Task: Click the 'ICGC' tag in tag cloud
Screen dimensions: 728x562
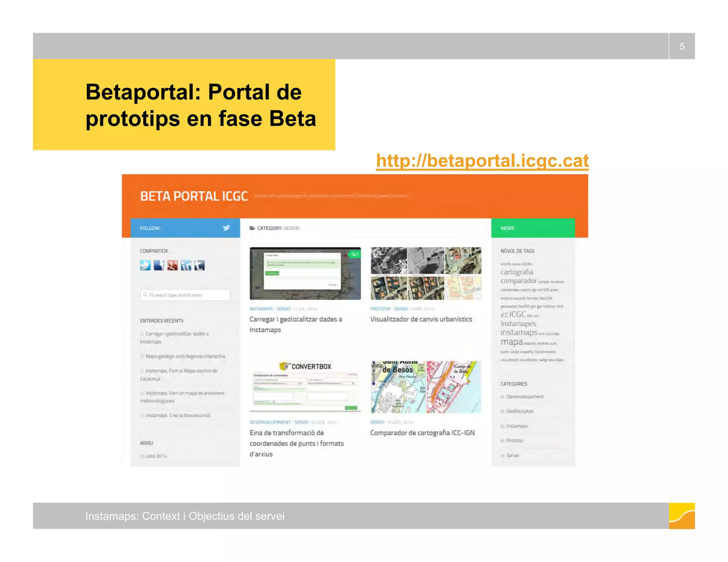Action: point(518,314)
